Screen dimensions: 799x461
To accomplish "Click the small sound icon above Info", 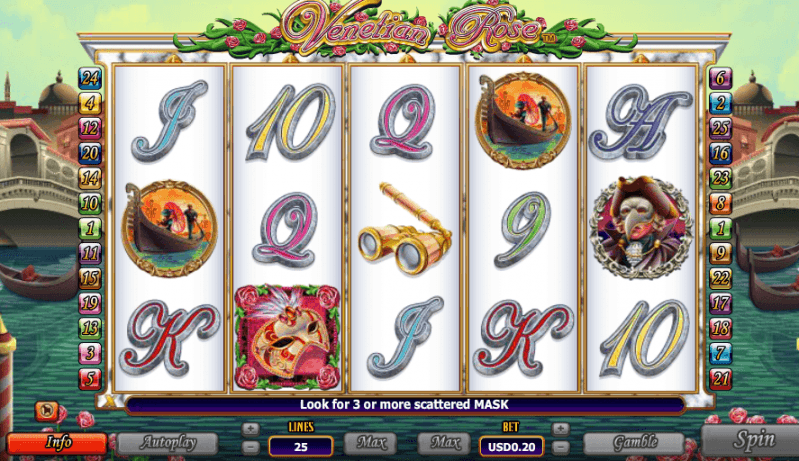I will click(x=46, y=411).
